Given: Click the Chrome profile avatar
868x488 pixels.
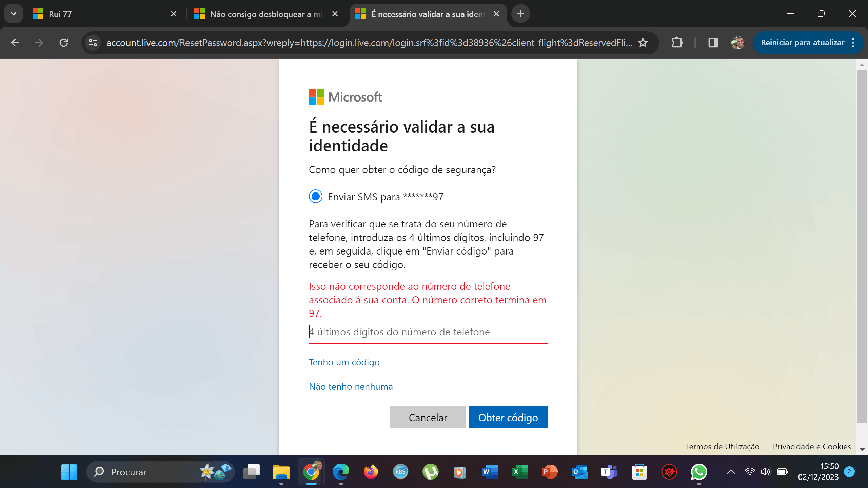Looking at the screenshot, I should [737, 43].
